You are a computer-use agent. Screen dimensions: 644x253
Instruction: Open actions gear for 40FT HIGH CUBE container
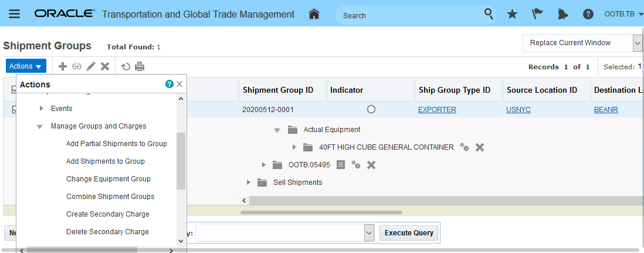coord(465,147)
